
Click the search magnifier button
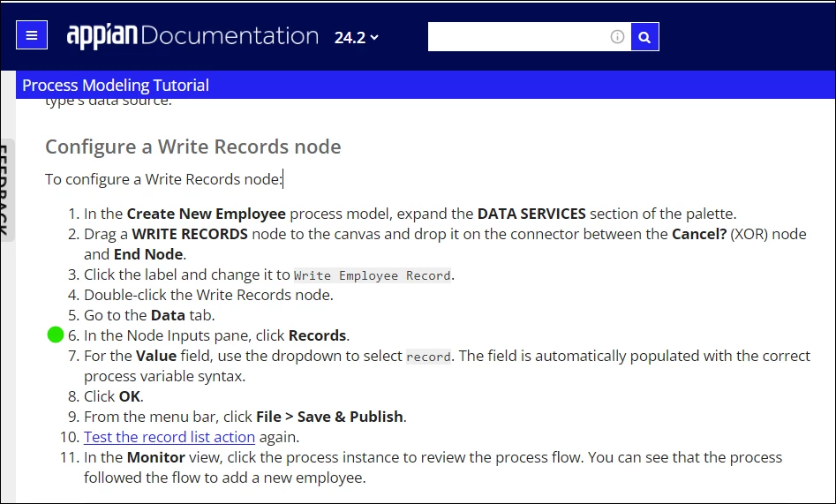pos(644,37)
